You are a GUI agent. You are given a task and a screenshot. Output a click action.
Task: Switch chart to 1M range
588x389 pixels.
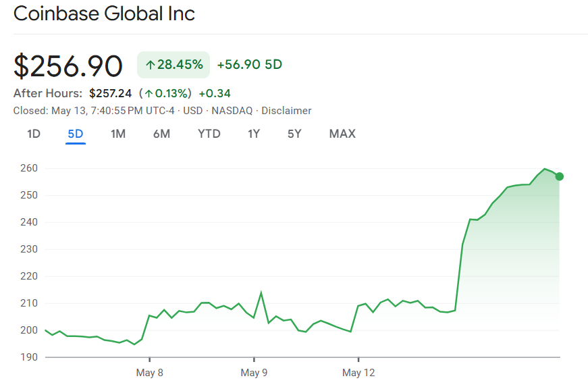click(118, 134)
